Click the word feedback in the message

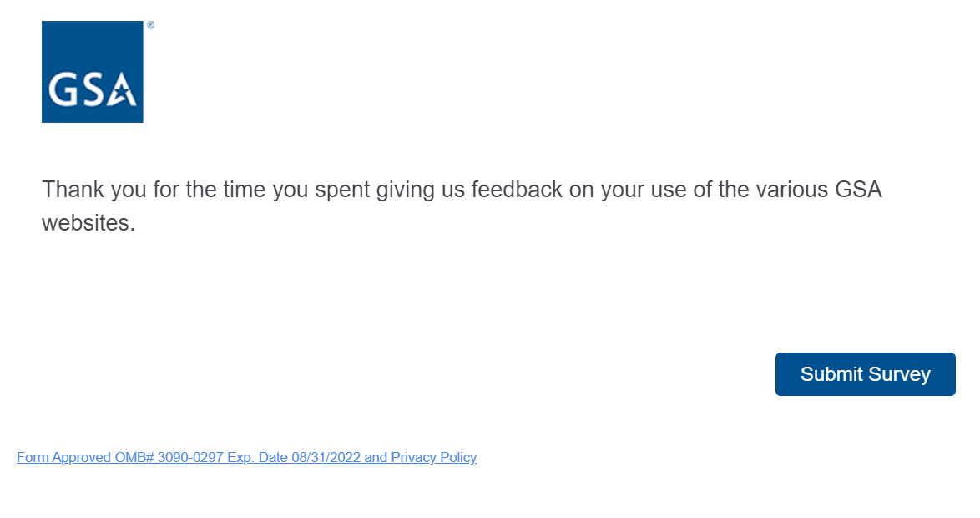(517, 190)
